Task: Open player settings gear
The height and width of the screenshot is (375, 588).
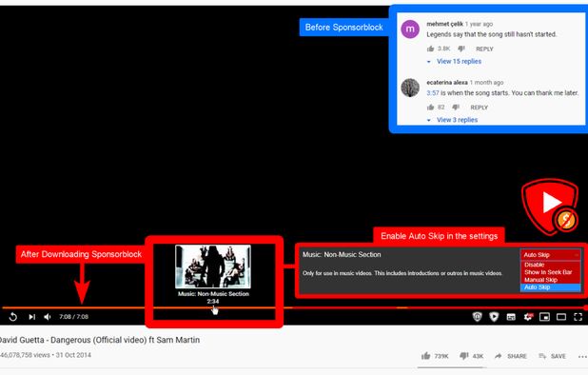Action: (528, 317)
